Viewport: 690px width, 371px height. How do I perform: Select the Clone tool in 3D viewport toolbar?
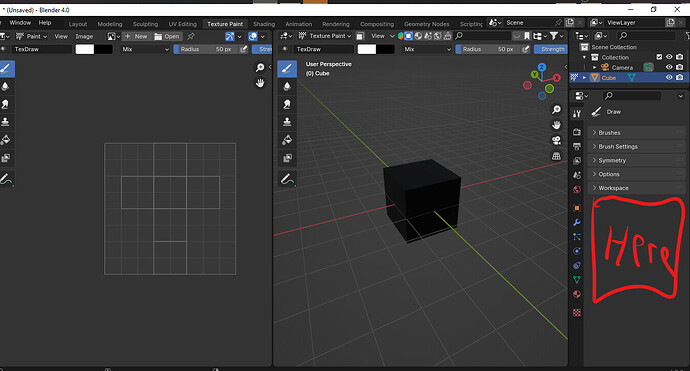coord(287,121)
